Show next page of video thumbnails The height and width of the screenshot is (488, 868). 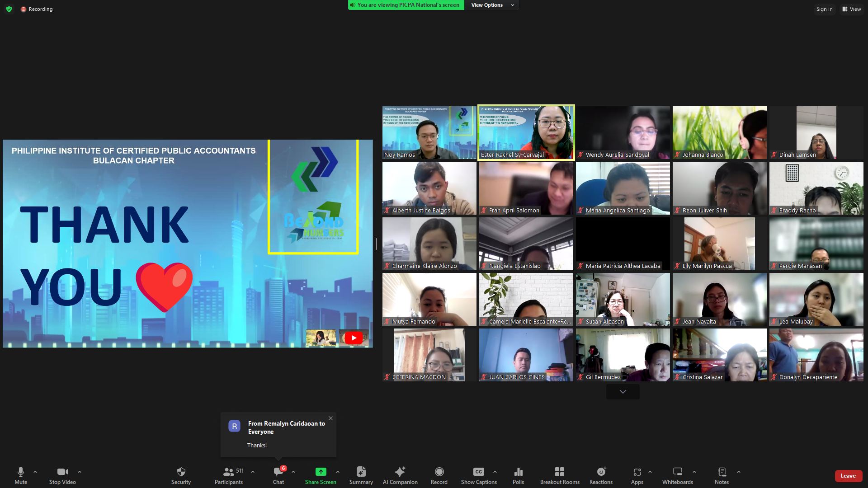[x=623, y=392]
